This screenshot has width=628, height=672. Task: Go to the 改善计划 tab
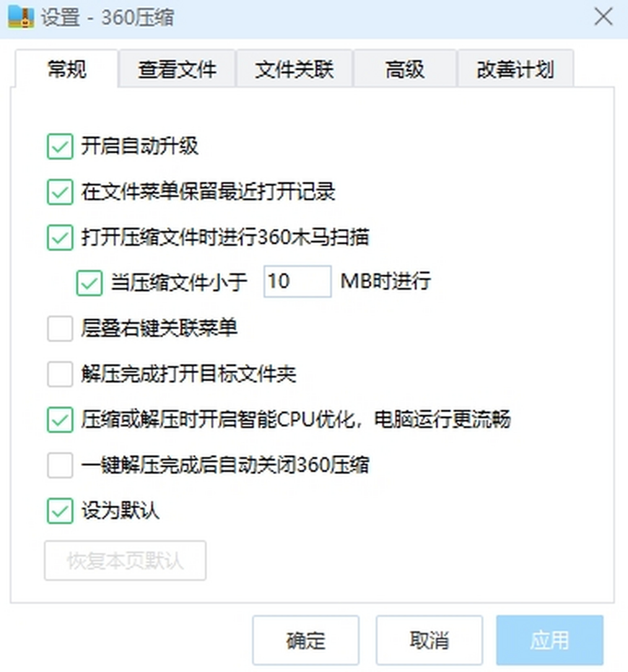(x=515, y=69)
